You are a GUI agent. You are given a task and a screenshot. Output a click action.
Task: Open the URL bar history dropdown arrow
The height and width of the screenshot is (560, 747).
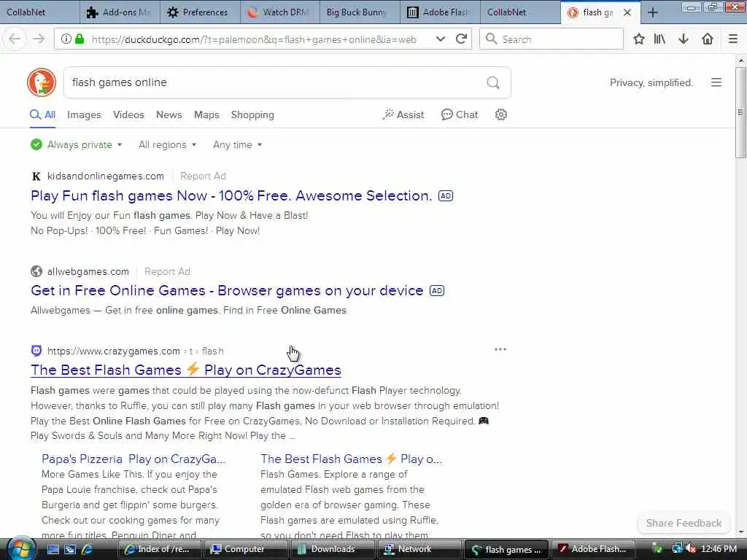pos(440,39)
